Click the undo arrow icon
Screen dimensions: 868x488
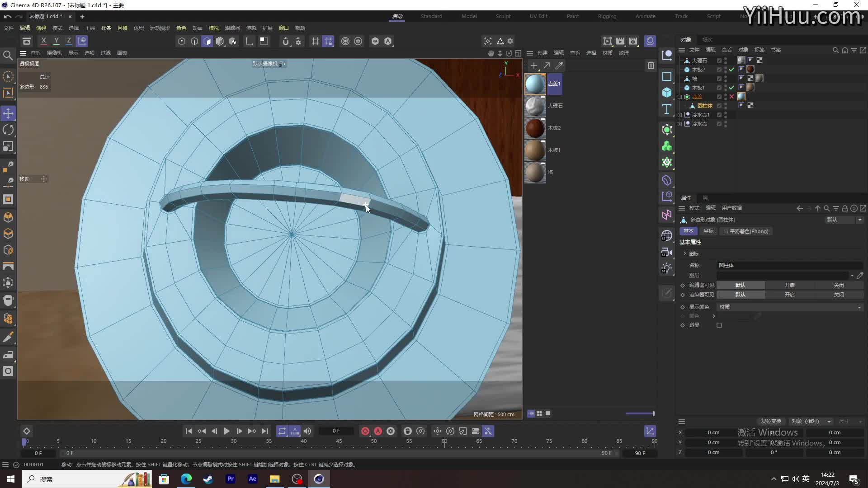[8, 16]
